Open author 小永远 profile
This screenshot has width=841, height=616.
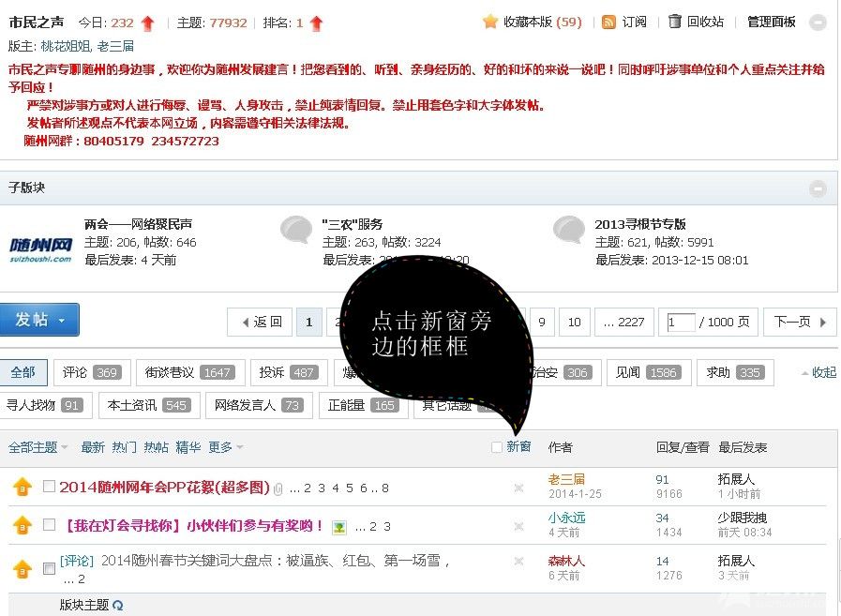pyautogui.click(x=567, y=518)
